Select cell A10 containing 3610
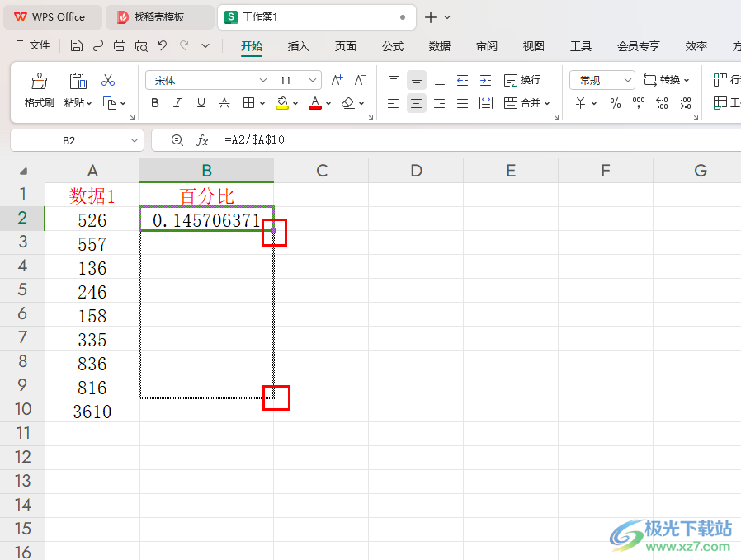This screenshot has width=741, height=560. click(92, 411)
